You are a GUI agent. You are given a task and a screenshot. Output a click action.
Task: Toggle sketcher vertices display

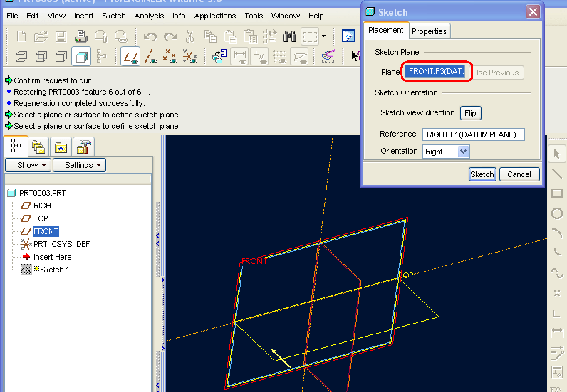299,57
